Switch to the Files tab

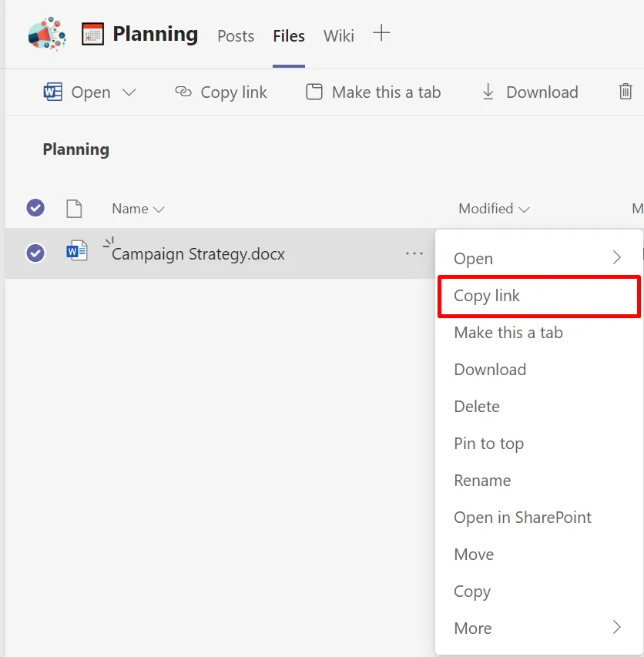(x=289, y=36)
